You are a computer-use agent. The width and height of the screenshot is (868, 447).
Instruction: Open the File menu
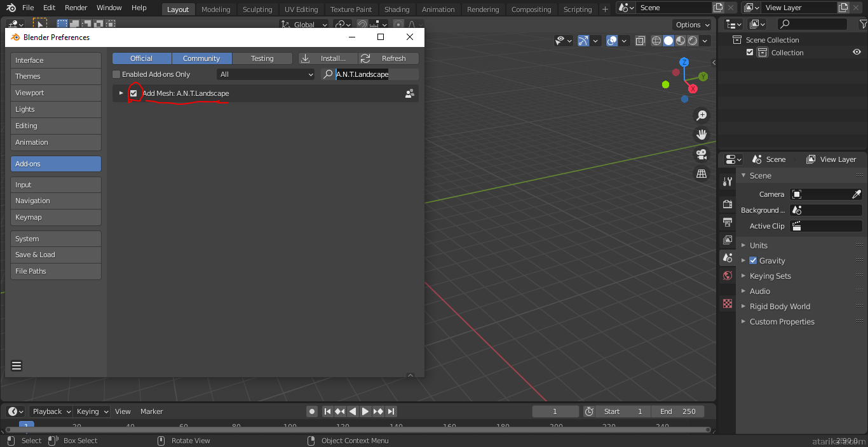28,8
